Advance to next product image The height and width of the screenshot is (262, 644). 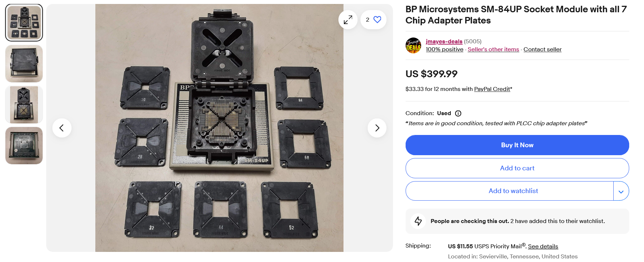pos(377,128)
